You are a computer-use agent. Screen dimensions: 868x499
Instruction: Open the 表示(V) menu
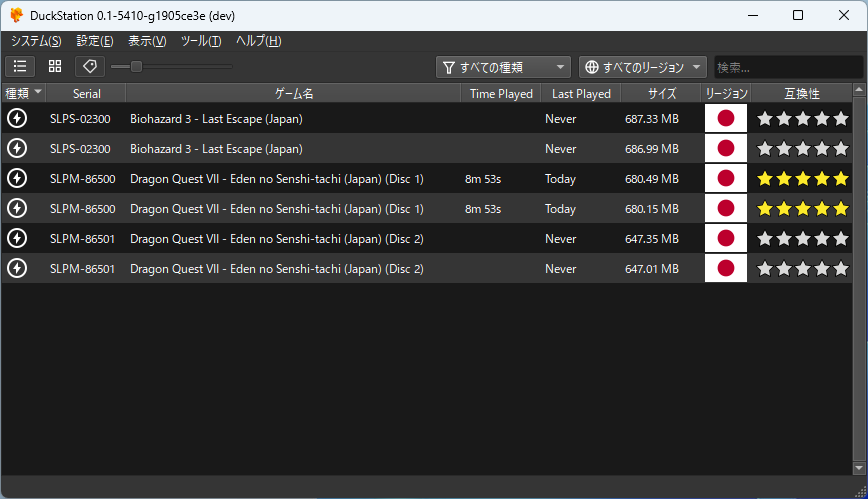click(x=147, y=41)
